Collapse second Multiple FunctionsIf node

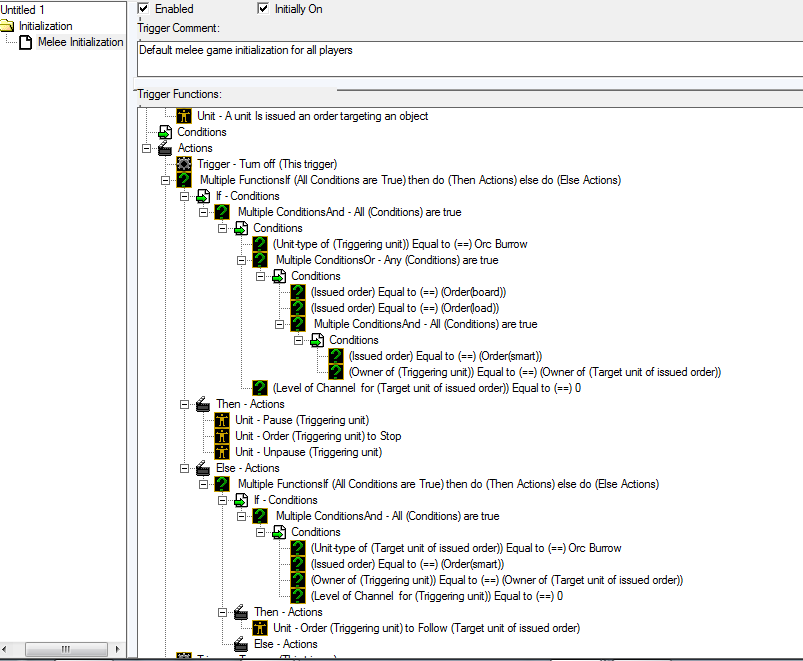(203, 484)
